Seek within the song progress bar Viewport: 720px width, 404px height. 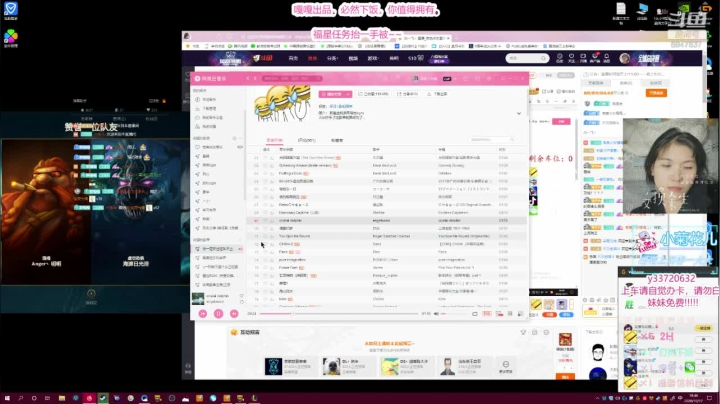click(339, 314)
